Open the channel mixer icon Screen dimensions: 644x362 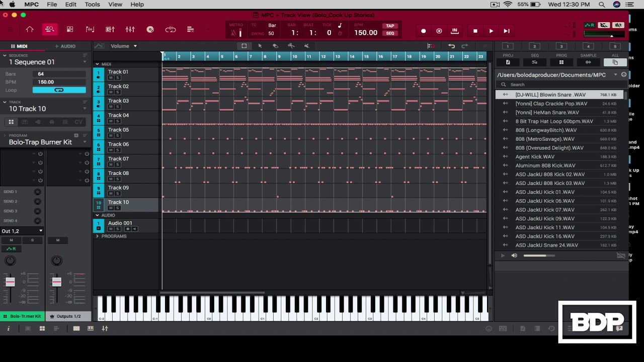[x=130, y=30]
